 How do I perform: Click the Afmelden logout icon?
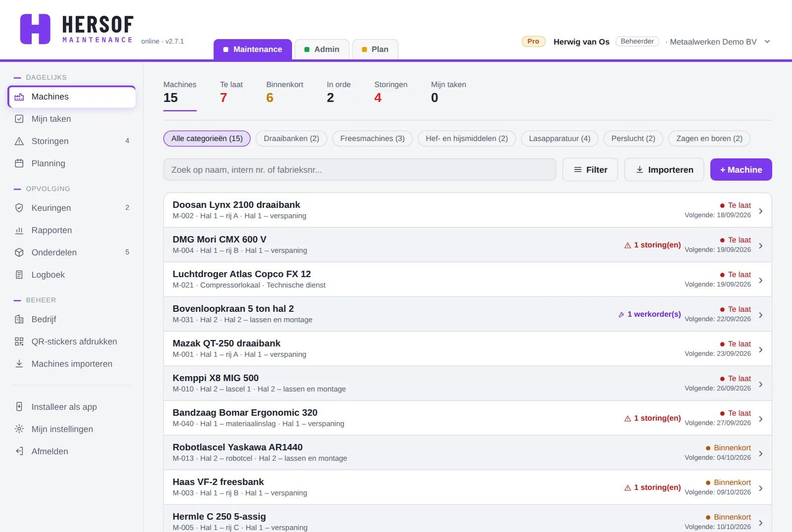tap(19, 451)
